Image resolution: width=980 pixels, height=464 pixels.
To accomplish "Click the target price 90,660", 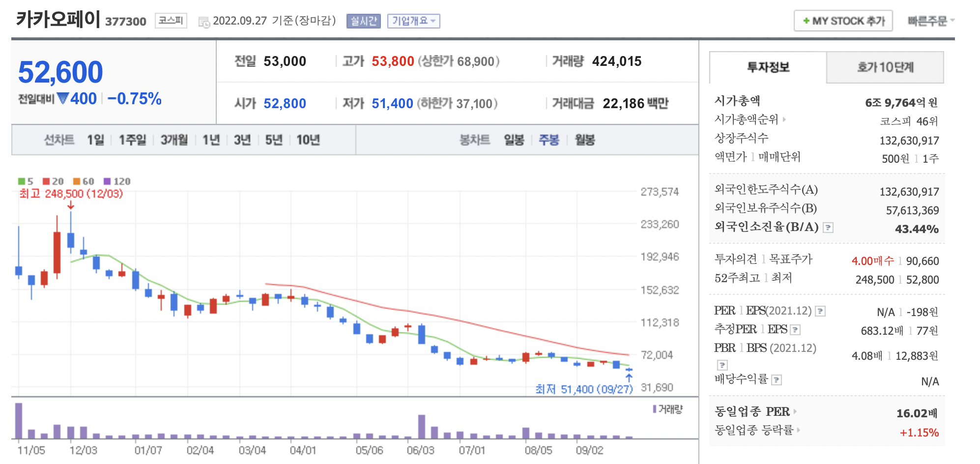I will 922,261.
